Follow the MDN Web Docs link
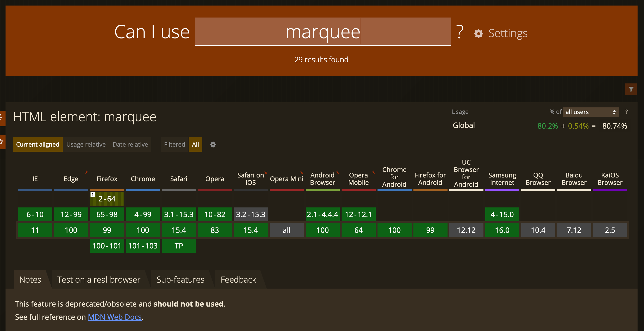644x331 pixels. point(114,317)
